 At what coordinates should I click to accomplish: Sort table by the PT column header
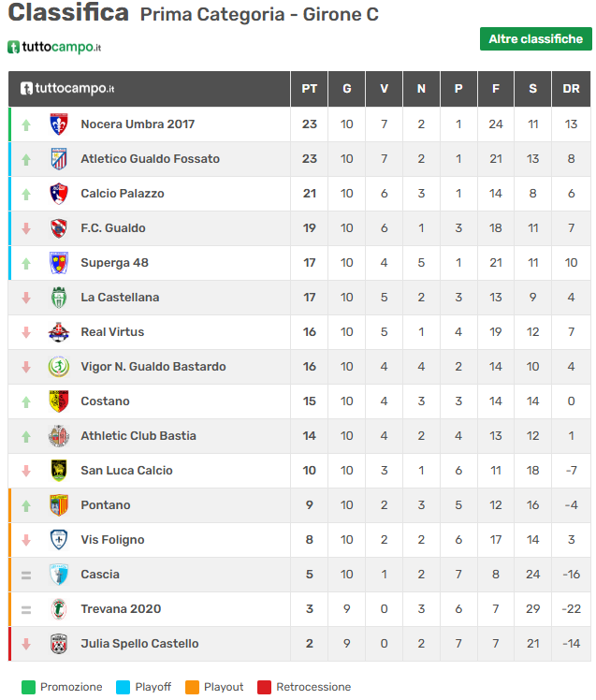309,89
